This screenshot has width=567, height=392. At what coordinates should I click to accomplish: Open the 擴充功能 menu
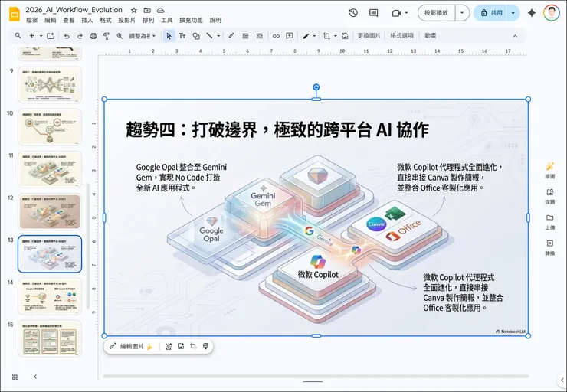coord(191,20)
